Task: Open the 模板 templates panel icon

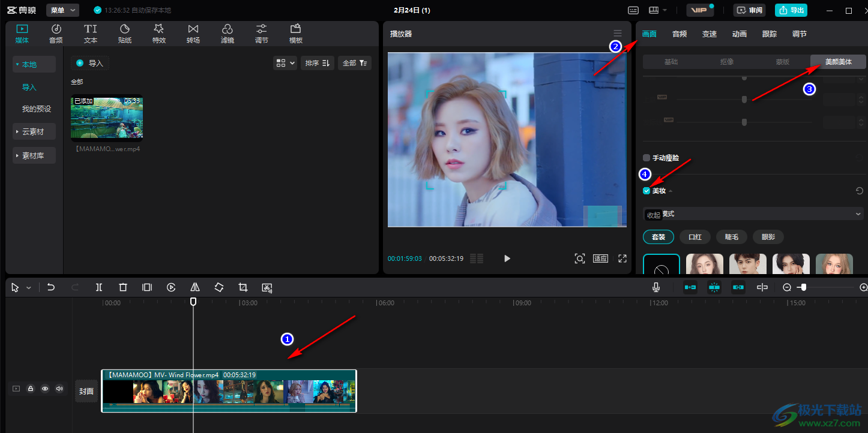Action: tap(296, 34)
